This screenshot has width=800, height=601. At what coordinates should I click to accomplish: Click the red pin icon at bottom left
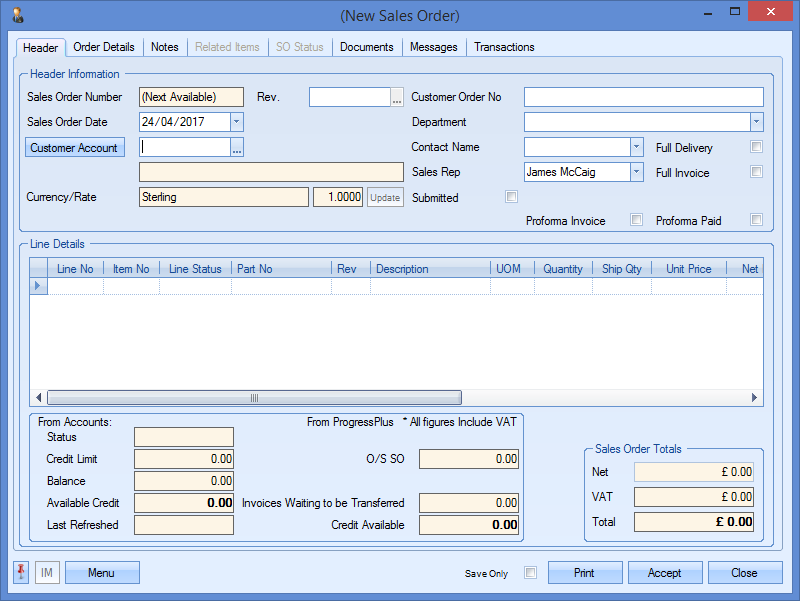(x=21, y=572)
